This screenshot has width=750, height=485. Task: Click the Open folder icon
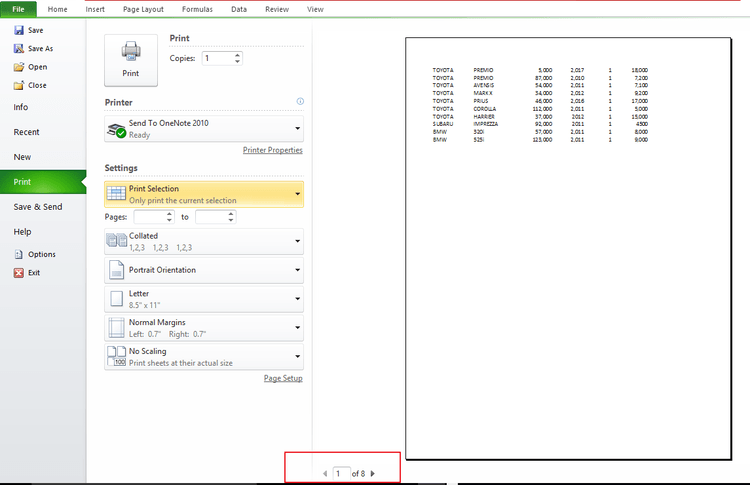point(19,67)
